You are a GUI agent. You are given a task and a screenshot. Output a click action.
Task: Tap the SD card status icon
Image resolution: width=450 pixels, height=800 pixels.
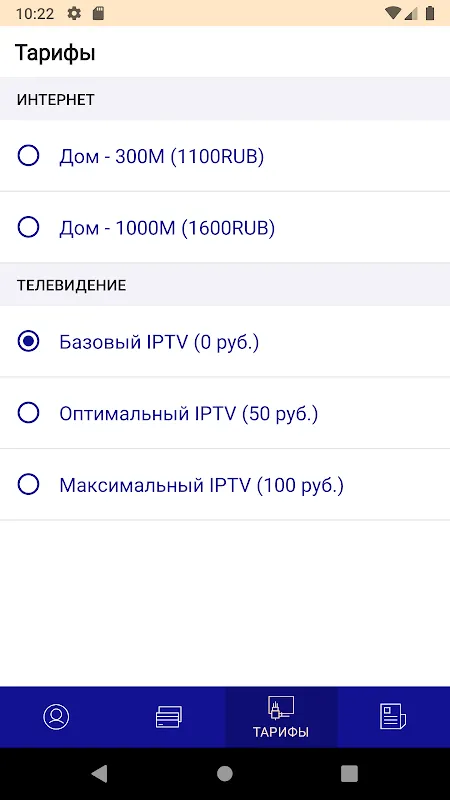(x=98, y=14)
